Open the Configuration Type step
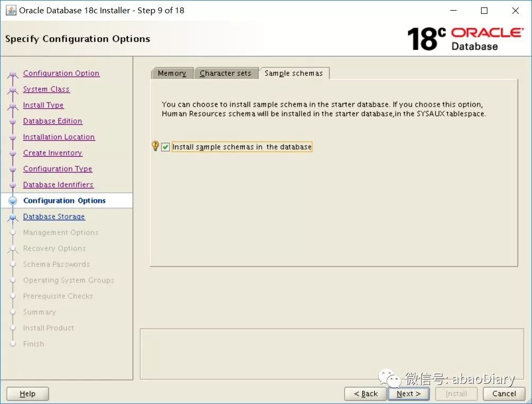Image resolution: width=532 pixels, height=404 pixels. (x=58, y=169)
